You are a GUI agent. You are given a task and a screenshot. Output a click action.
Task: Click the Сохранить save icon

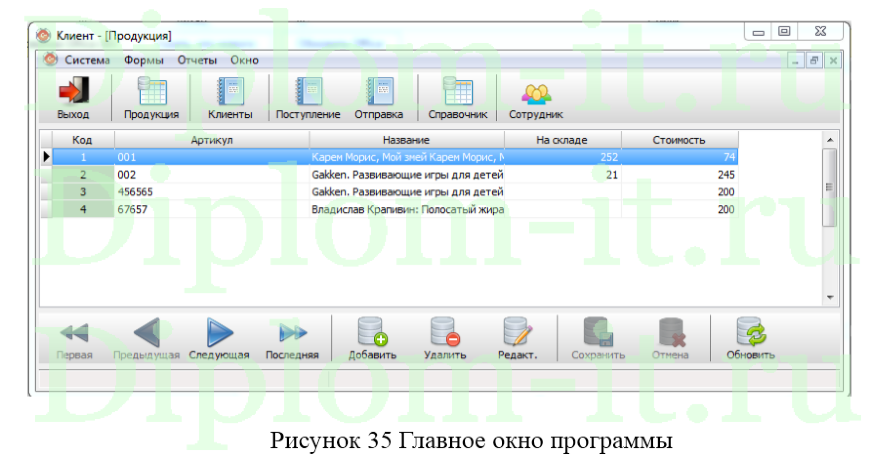click(x=598, y=332)
